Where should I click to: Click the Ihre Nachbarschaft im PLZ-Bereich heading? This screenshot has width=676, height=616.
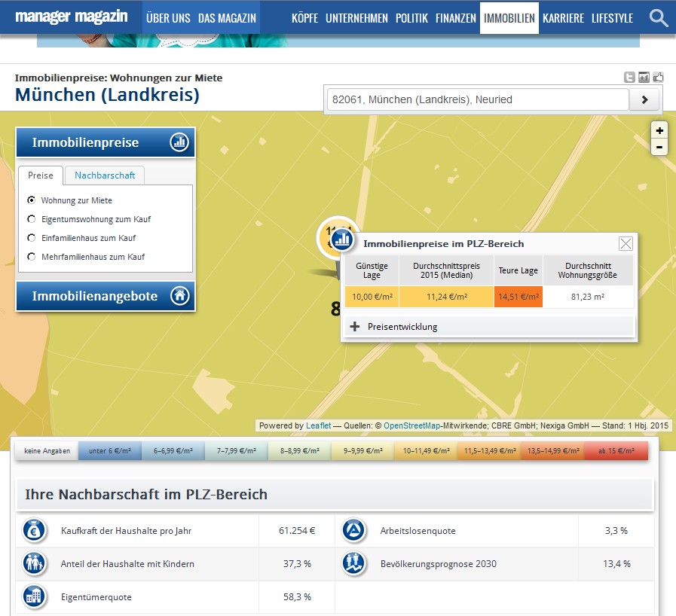146,495
